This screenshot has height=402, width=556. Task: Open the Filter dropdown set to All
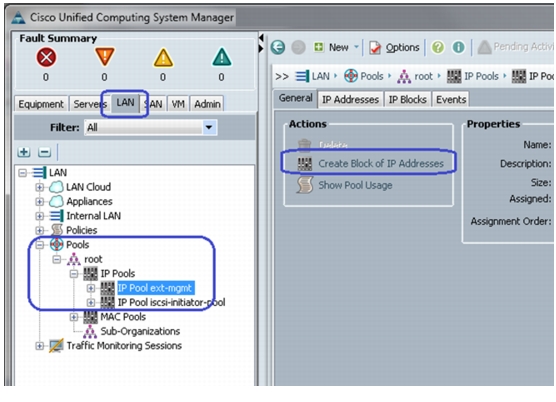click(151, 127)
